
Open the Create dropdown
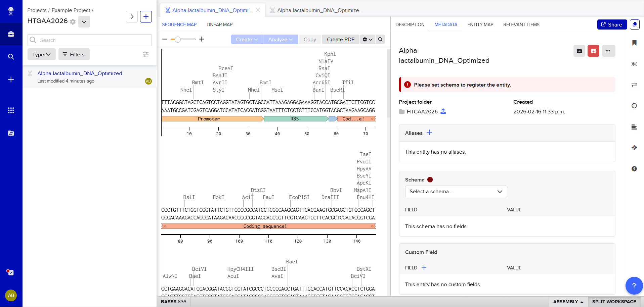pyautogui.click(x=247, y=39)
